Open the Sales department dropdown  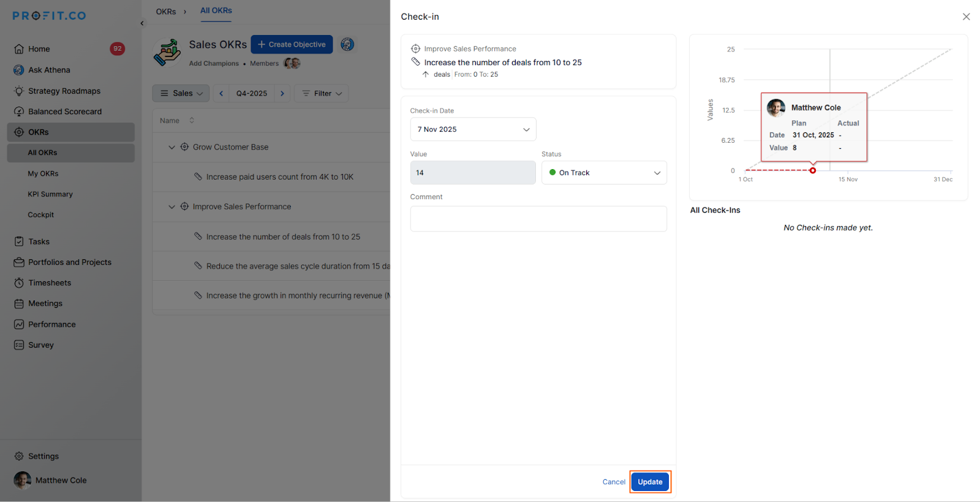coord(181,93)
